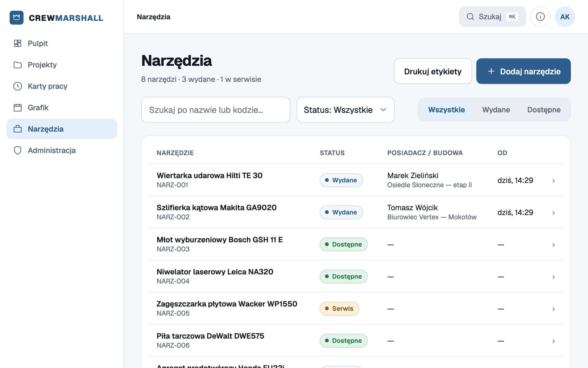Expand the Niwelator laserowy Leica row chevron
588x368 pixels.
coord(554,277)
